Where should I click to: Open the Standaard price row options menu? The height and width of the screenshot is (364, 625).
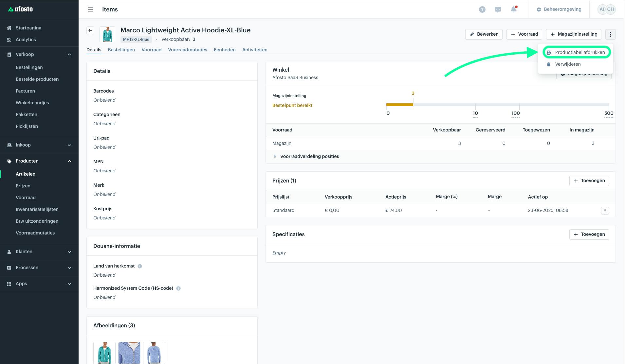(605, 211)
